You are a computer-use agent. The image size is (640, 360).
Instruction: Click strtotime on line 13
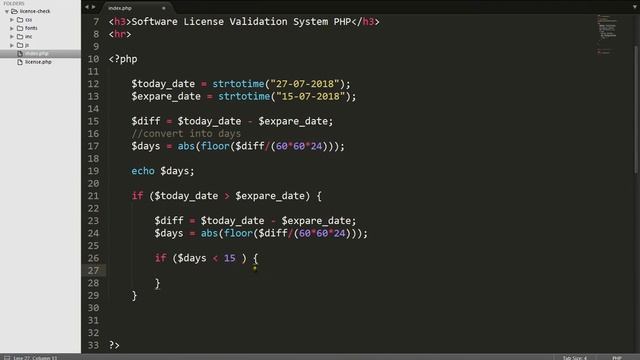244,96
